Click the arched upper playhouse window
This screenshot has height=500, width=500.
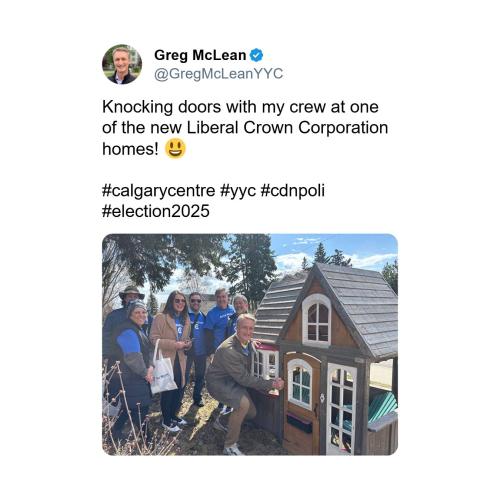coord(317,321)
